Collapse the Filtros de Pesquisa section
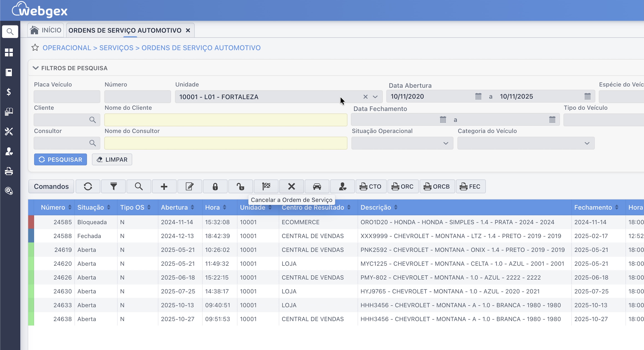 click(x=35, y=68)
